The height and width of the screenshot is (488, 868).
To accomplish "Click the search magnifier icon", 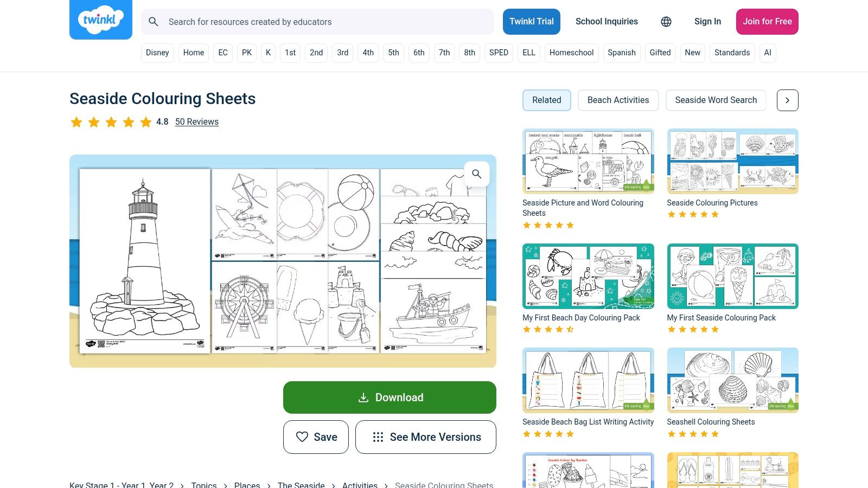I will click(154, 22).
